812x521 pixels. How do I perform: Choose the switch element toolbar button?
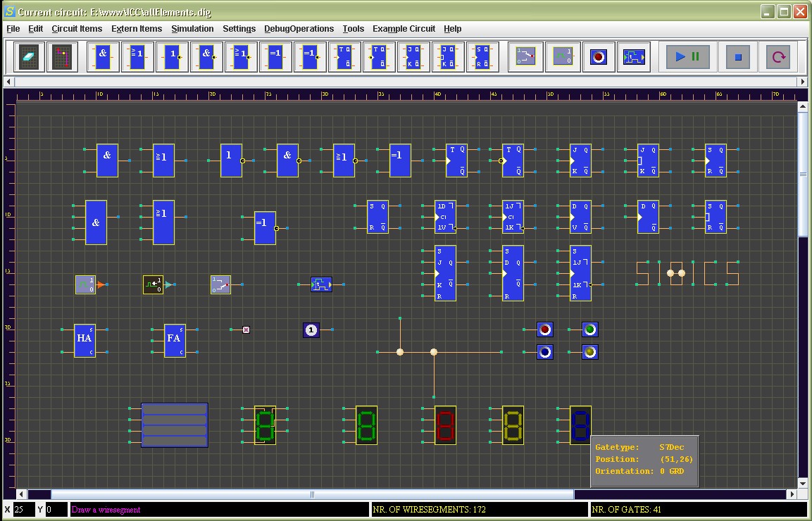[x=525, y=57]
